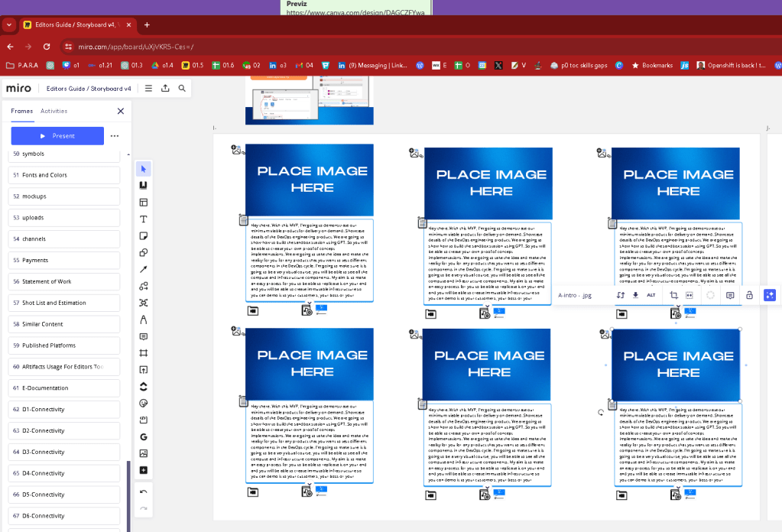Select the connection line arrow tool
This screenshot has width=782, height=532.
[x=144, y=269]
